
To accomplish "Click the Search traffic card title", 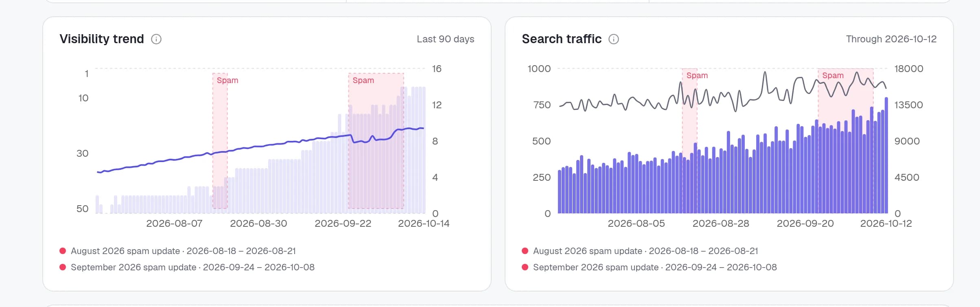I will click(562, 39).
